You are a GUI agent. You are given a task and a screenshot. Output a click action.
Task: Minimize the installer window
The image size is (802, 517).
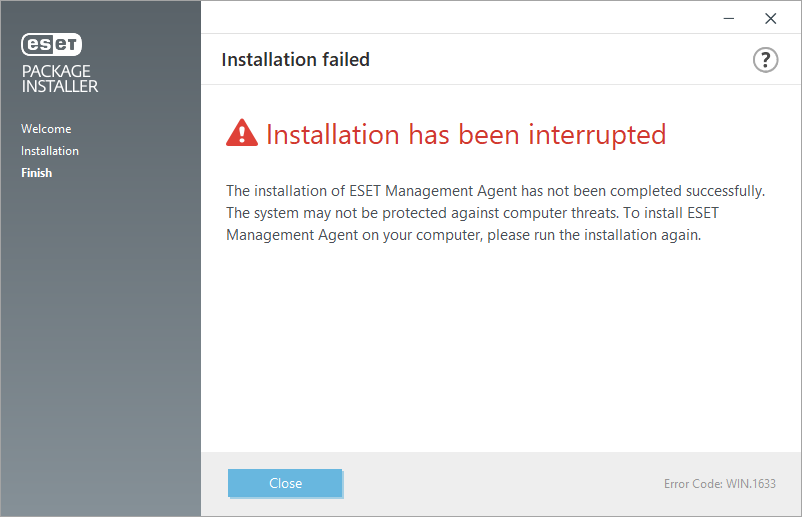[730, 18]
